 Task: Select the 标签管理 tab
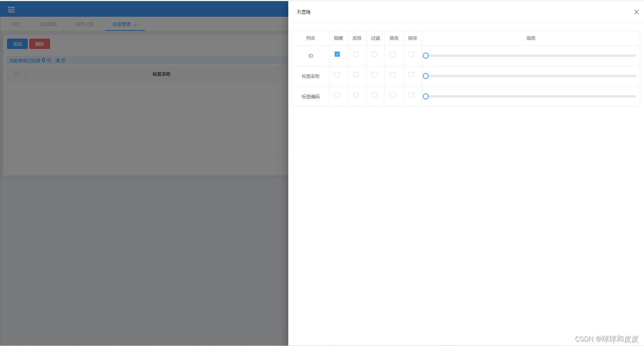coord(122,24)
